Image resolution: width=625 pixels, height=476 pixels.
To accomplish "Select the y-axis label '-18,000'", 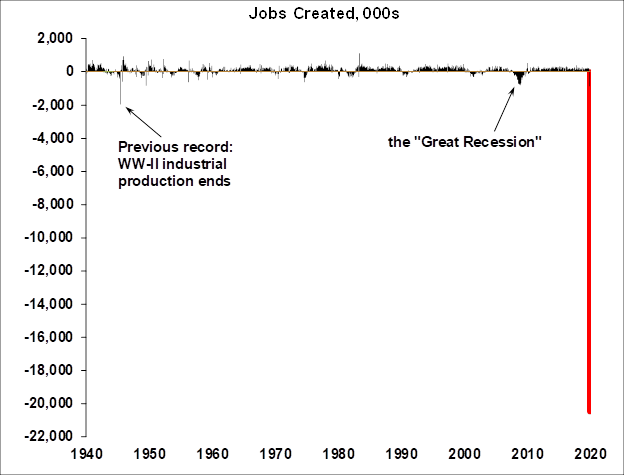I will point(49,370).
